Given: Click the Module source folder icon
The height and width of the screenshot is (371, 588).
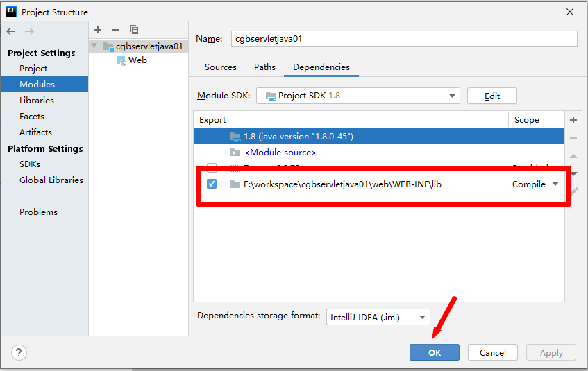Looking at the screenshot, I should coord(235,152).
